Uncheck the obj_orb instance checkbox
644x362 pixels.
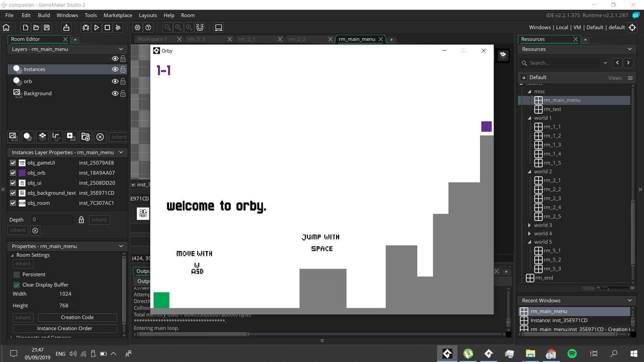[13, 173]
